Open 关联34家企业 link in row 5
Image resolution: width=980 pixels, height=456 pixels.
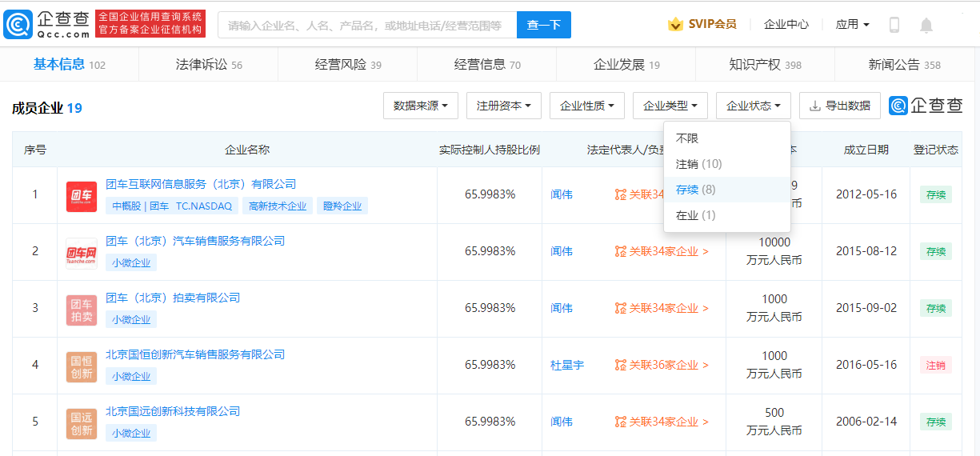coord(669,422)
